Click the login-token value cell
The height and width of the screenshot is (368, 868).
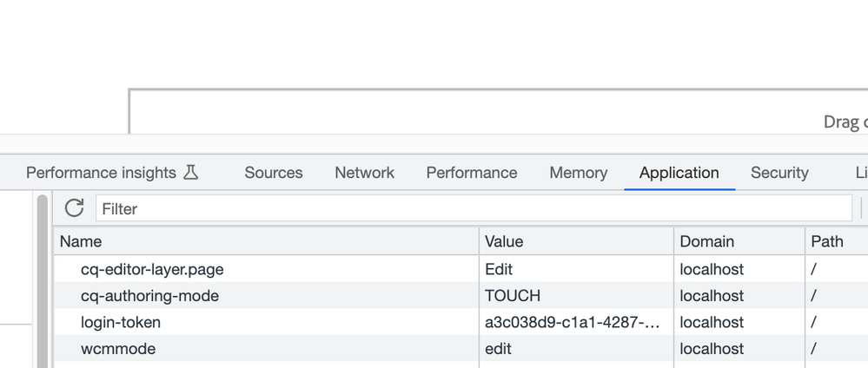tap(572, 322)
